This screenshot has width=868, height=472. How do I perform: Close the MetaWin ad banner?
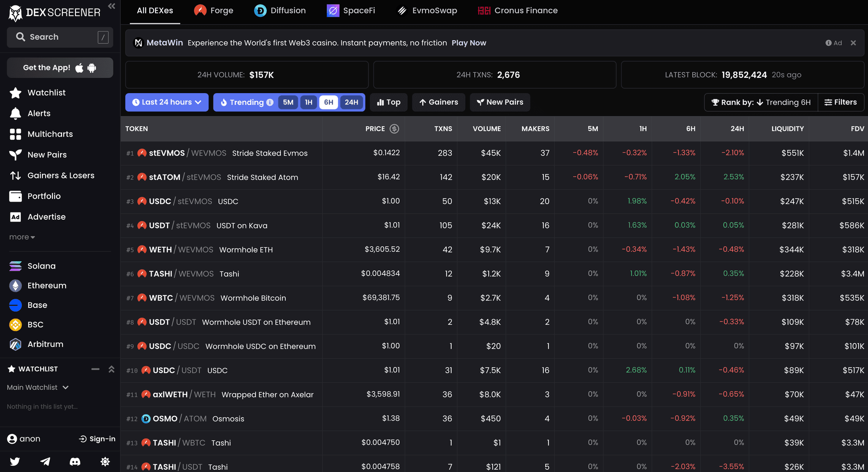[x=853, y=43]
